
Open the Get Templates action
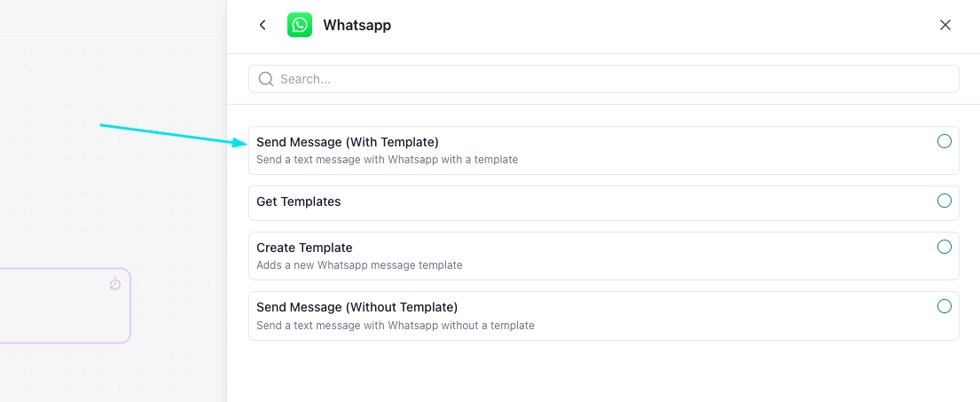[x=299, y=201]
